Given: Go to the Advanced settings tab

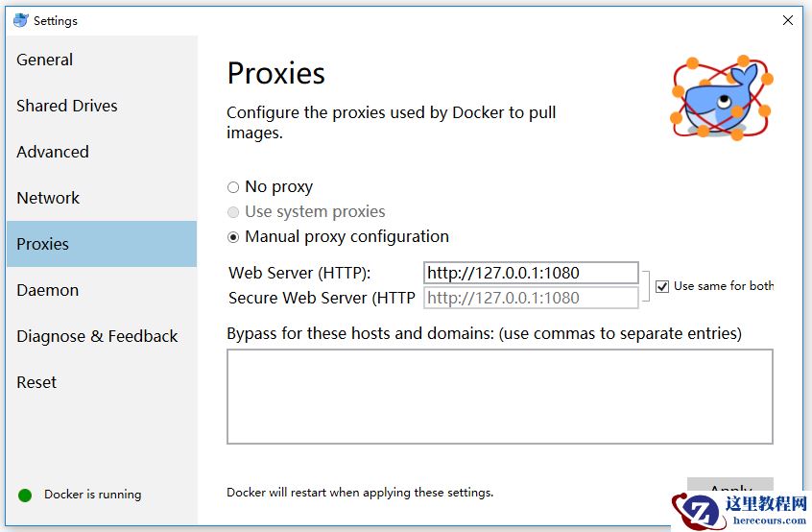Looking at the screenshot, I should pos(53,152).
